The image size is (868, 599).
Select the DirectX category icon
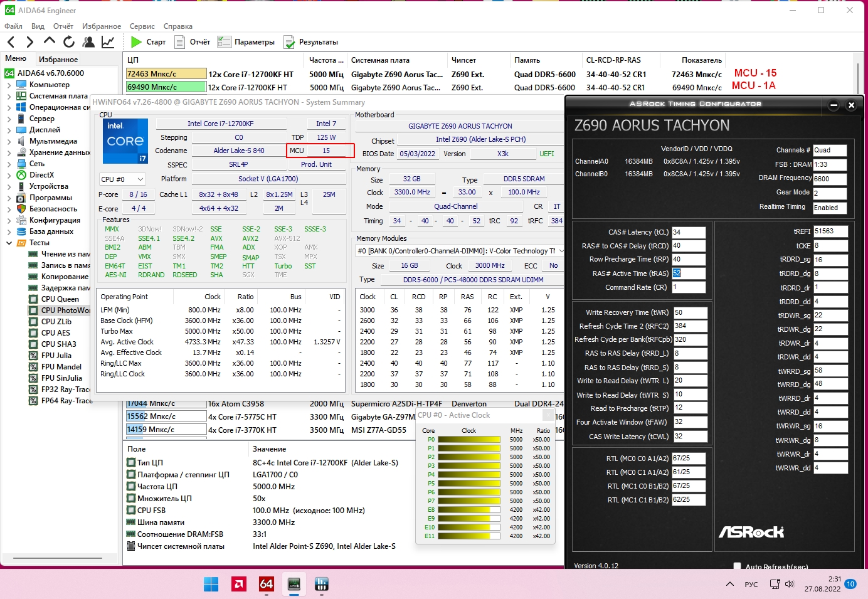tap(21, 175)
